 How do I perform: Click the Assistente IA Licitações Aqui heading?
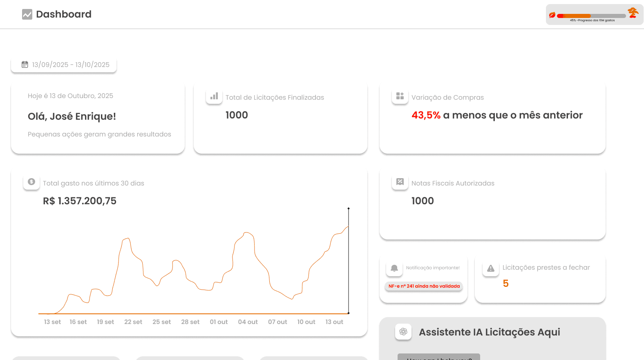490,332
